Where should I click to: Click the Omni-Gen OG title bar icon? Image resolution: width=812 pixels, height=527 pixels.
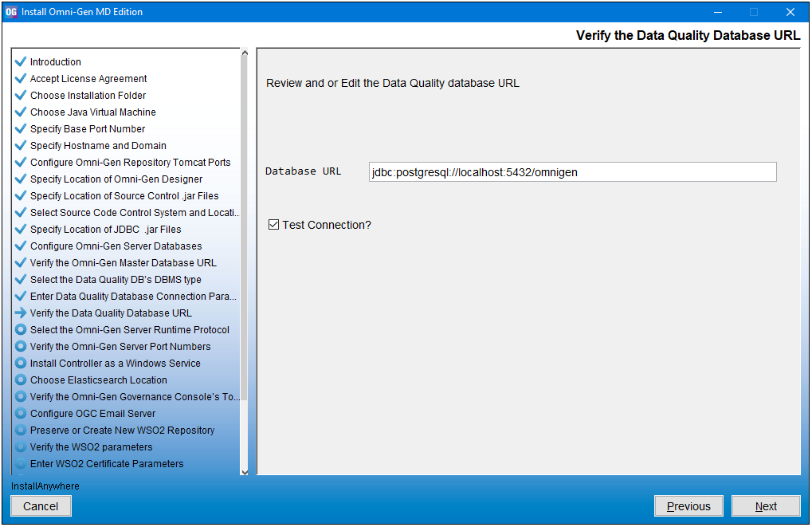click(x=11, y=12)
